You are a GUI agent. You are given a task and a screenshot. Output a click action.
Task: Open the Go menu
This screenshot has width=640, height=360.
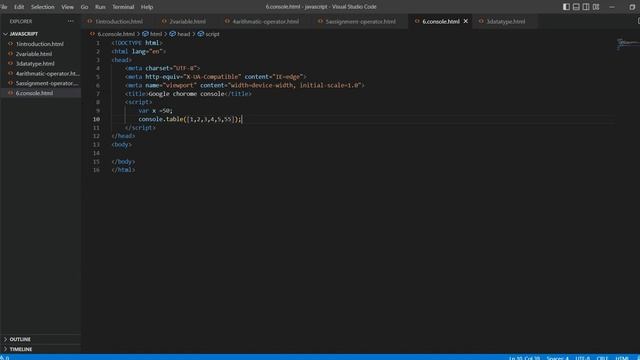pyautogui.click(x=84, y=7)
